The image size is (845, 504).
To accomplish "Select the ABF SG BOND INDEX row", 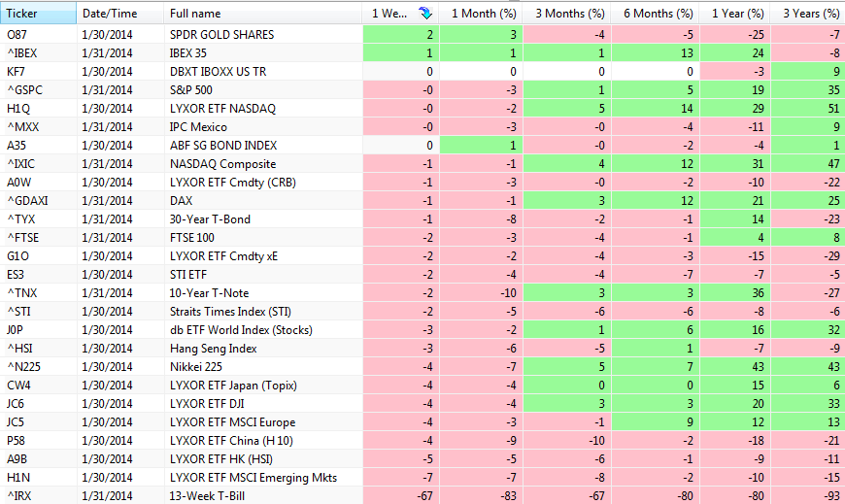I will coord(222,145).
